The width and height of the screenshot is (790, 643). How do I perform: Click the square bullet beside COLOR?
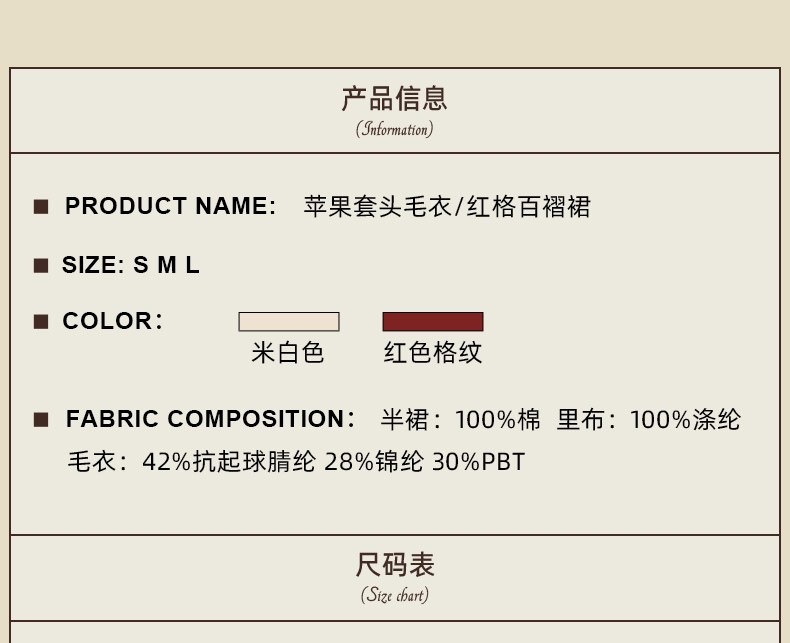click(41, 321)
